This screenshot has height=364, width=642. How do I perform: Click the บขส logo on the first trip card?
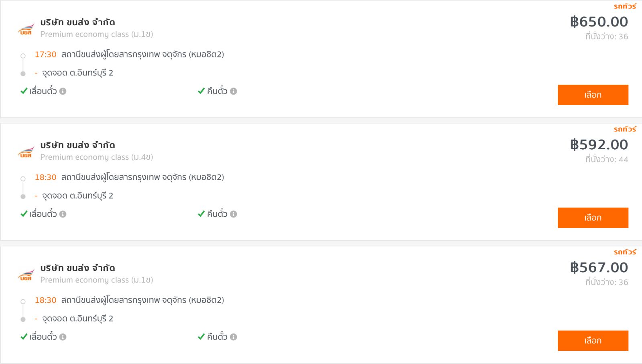(x=26, y=29)
